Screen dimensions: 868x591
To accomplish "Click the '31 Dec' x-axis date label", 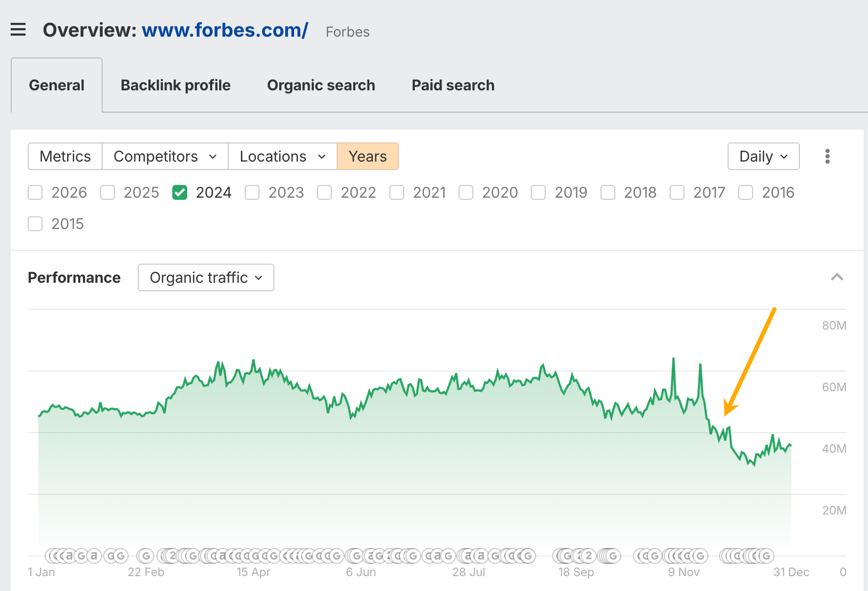I will (x=791, y=572).
